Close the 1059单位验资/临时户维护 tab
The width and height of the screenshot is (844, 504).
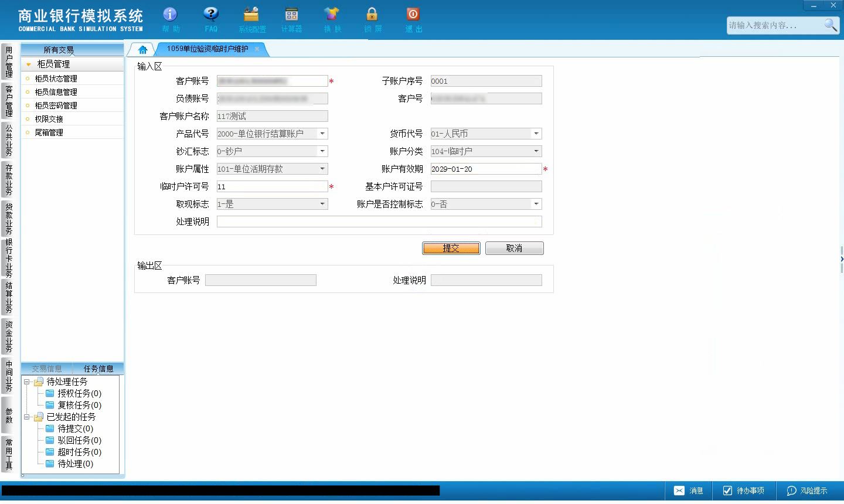257,49
